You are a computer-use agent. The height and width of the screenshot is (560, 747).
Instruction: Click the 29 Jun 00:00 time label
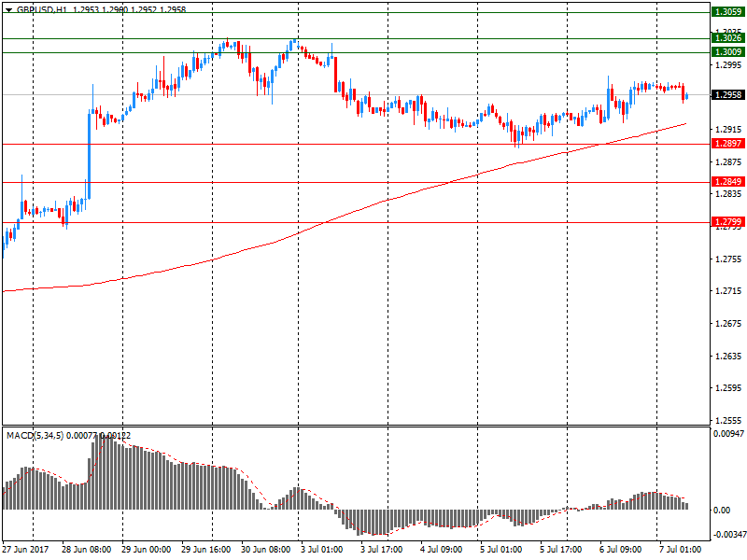pos(146,549)
